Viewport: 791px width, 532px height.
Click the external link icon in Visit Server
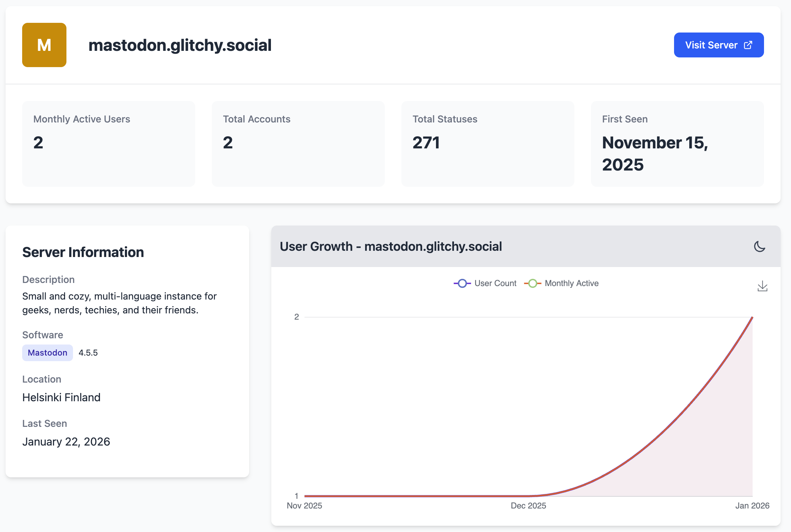(748, 45)
